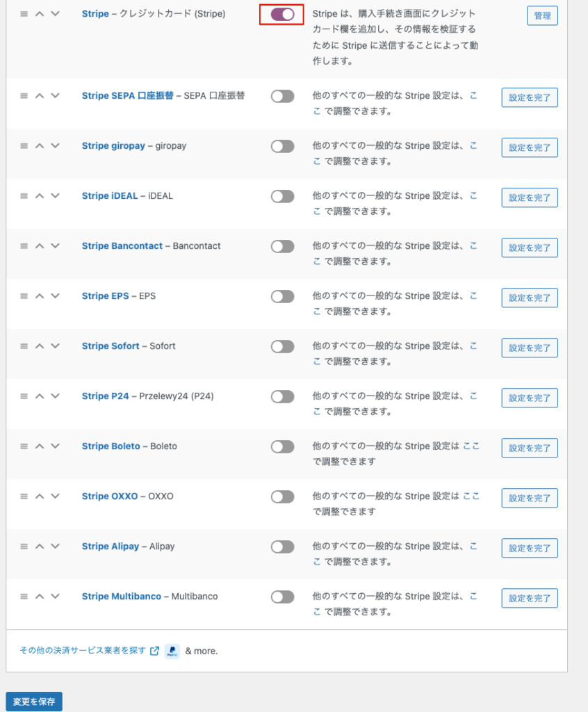Screen dimensions: 588x712
Task: Click 変更を保存 to save changes
Action: (34, 702)
